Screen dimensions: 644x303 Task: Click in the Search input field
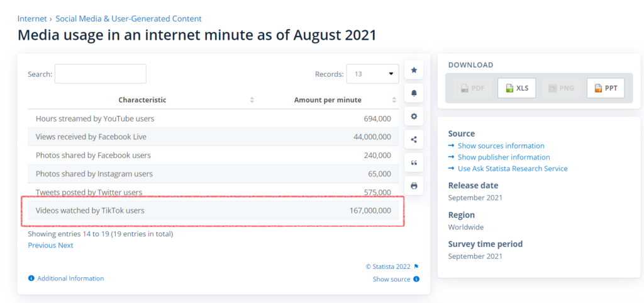point(100,74)
